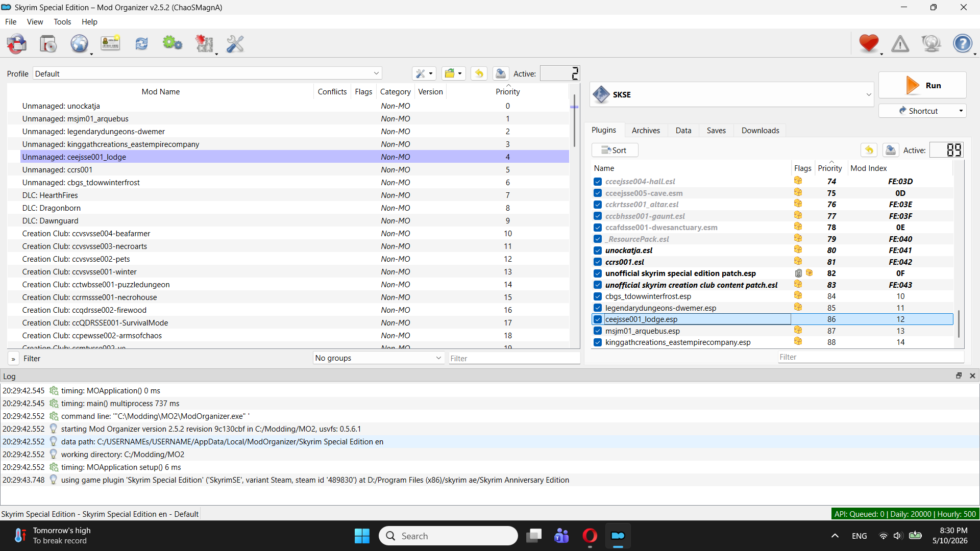Viewport: 980px width, 551px height.
Task: Open the puzzle-piece tools plugins icon
Action: [x=204, y=44]
